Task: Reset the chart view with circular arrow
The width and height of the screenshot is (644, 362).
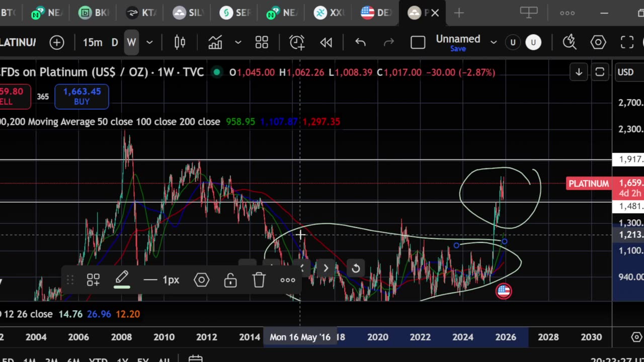Action: click(x=356, y=268)
